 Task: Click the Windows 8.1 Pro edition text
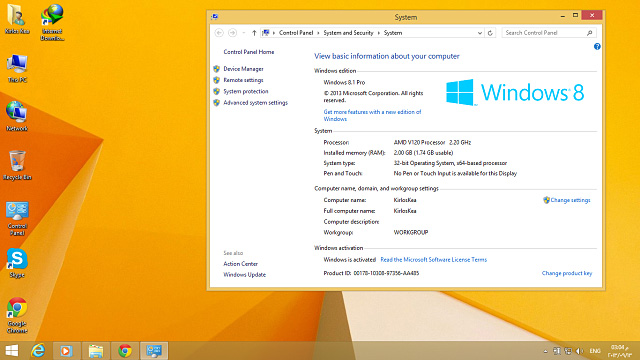tap(344, 82)
